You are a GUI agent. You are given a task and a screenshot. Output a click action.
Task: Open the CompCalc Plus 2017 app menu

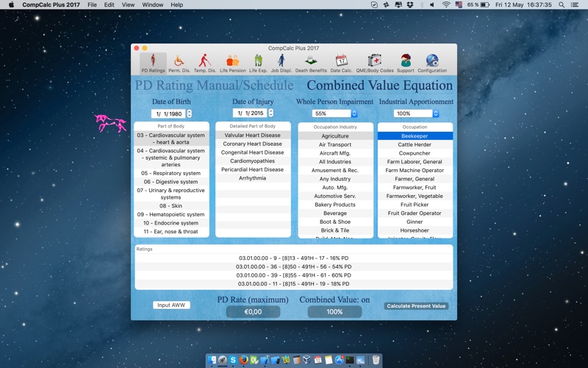click(51, 5)
